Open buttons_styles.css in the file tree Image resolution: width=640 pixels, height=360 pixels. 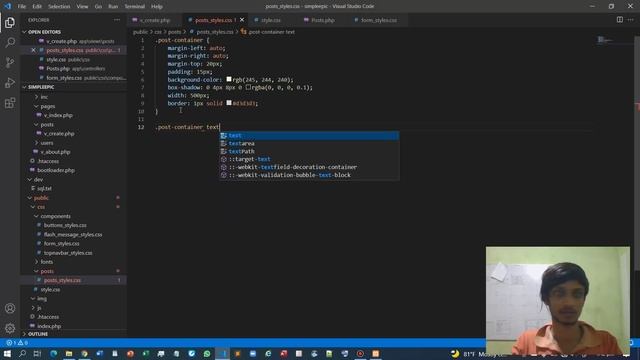tap(65, 225)
